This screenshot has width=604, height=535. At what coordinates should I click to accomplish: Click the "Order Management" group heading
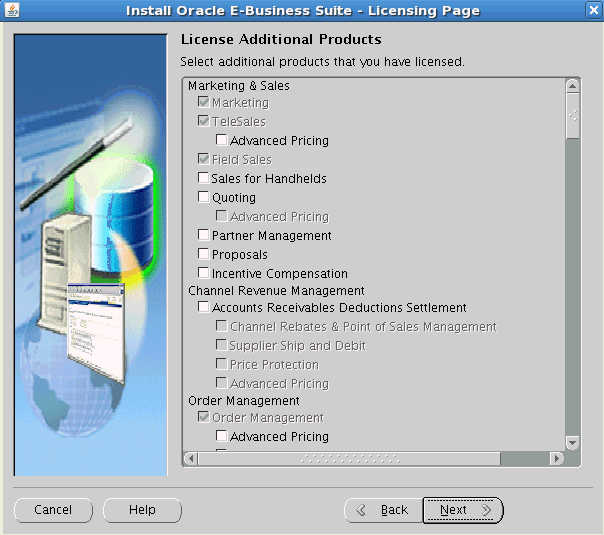(244, 401)
